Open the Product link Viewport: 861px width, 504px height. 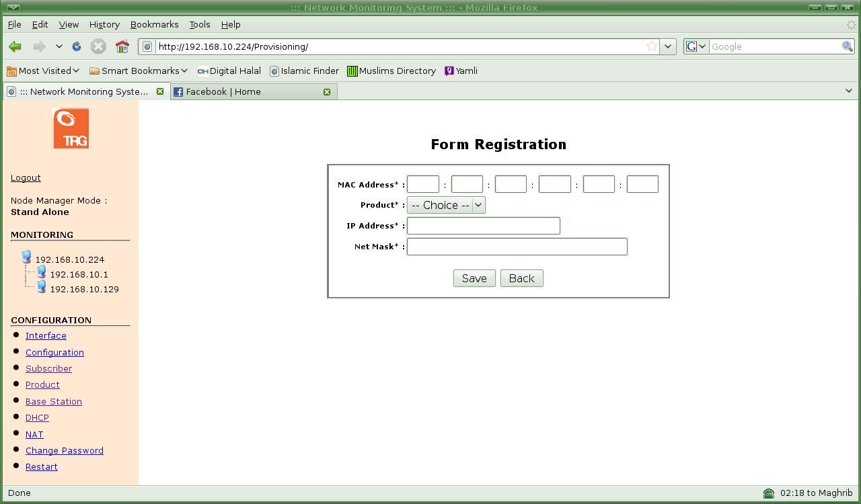[x=42, y=384]
